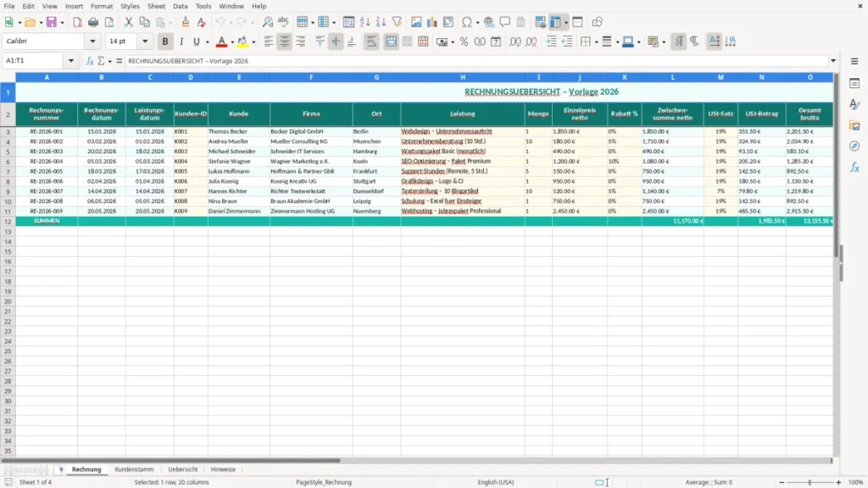Click the Clear Direct Formatting icon
Screen dimensions: 868x488
pyautogui.click(x=202, y=22)
